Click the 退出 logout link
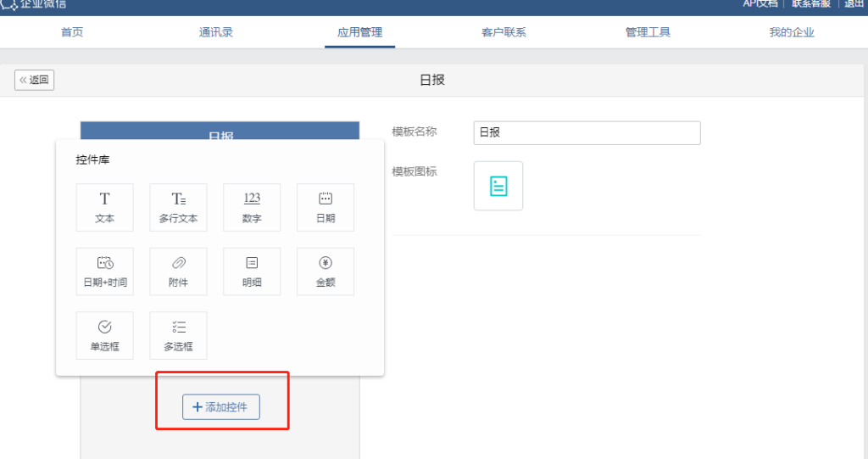The height and width of the screenshot is (459, 868). [x=854, y=4]
